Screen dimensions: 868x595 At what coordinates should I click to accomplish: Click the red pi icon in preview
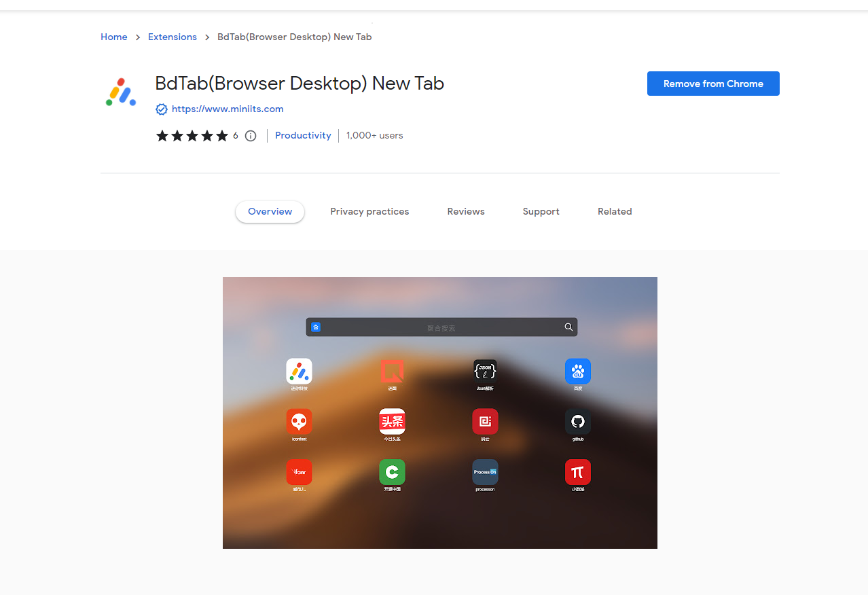[x=578, y=472]
